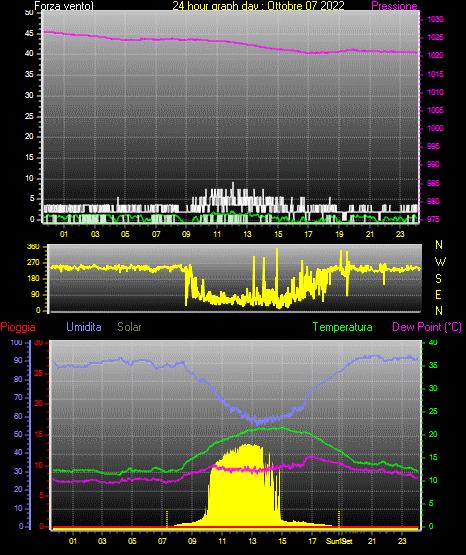Screen dimensions: 466x555
Task: Select the green "Temperatura" legend label
Action: coord(343,327)
